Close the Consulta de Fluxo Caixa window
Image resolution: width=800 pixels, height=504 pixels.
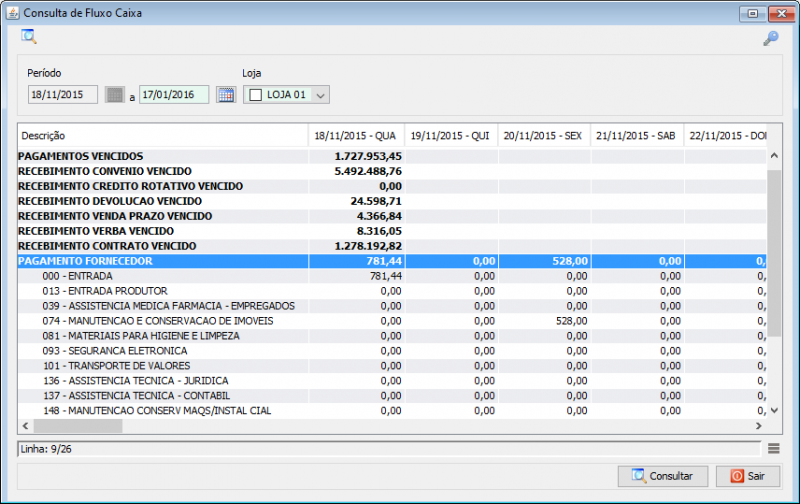point(781,14)
